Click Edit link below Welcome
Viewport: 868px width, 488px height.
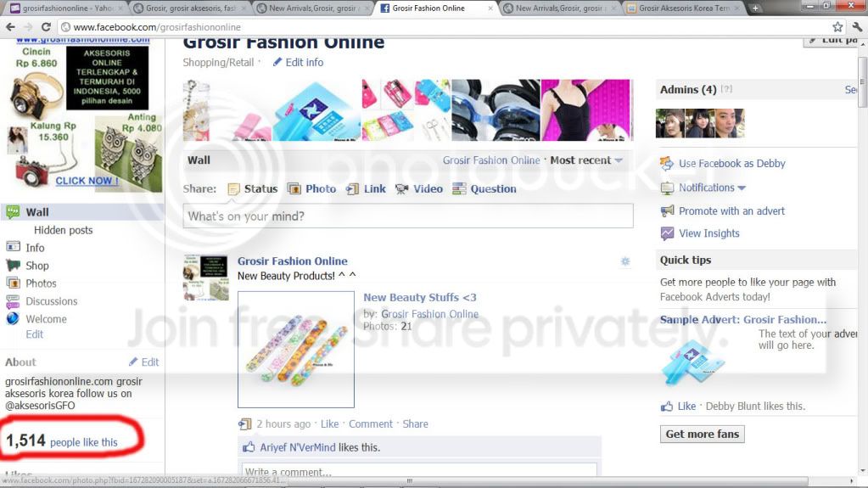coord(34,334)
